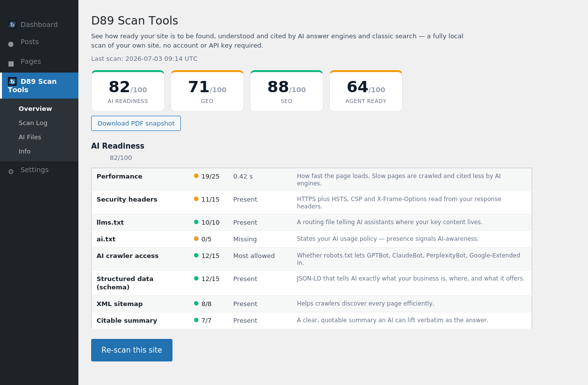Screen dimensions: 588x385
Task: Click the Download PDF snapshot button
Action: 136,124
